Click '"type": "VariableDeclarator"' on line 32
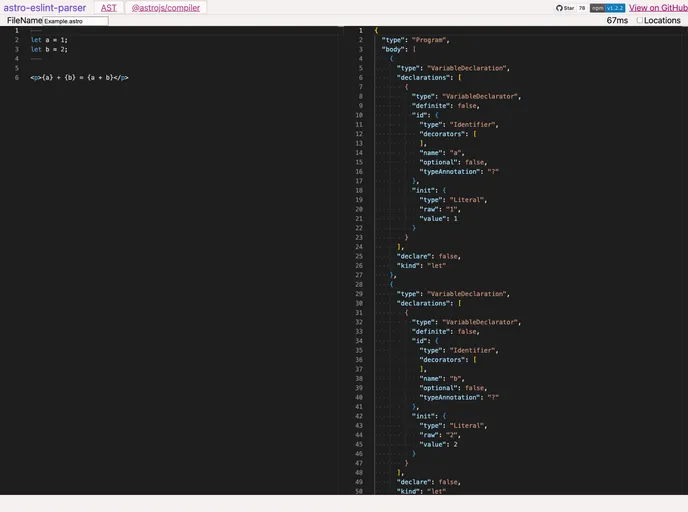Image resolution: width=688 pixels, height=512 pixels. coord(466,322)
